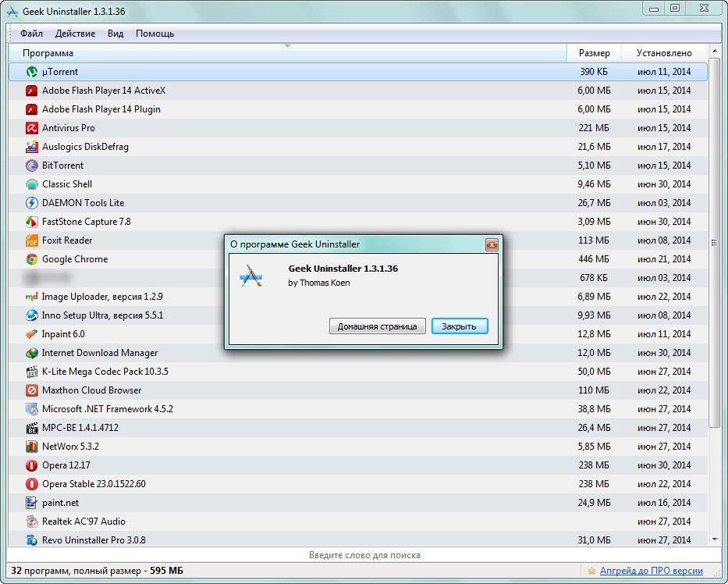Select the DAEMON Tools Lite icon
Image resolution: width=728 pixels, height=584 pixels.
tap(31, 203)
